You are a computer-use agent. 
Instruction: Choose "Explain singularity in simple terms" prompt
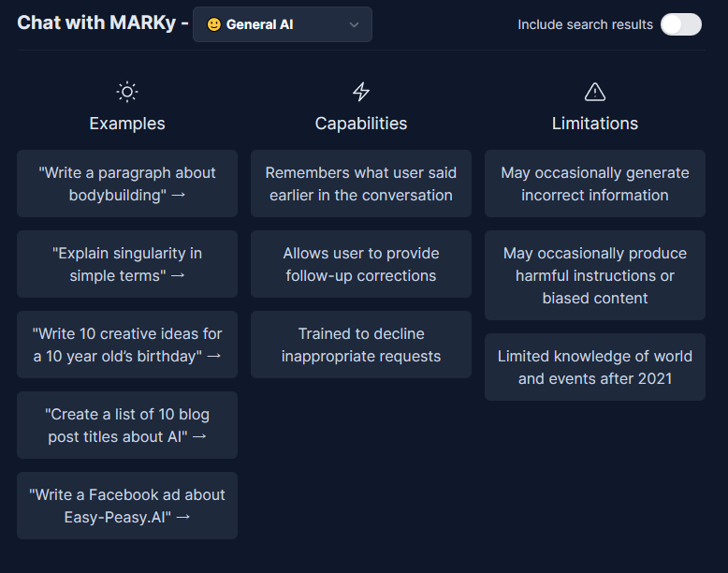tap(127, 264)
